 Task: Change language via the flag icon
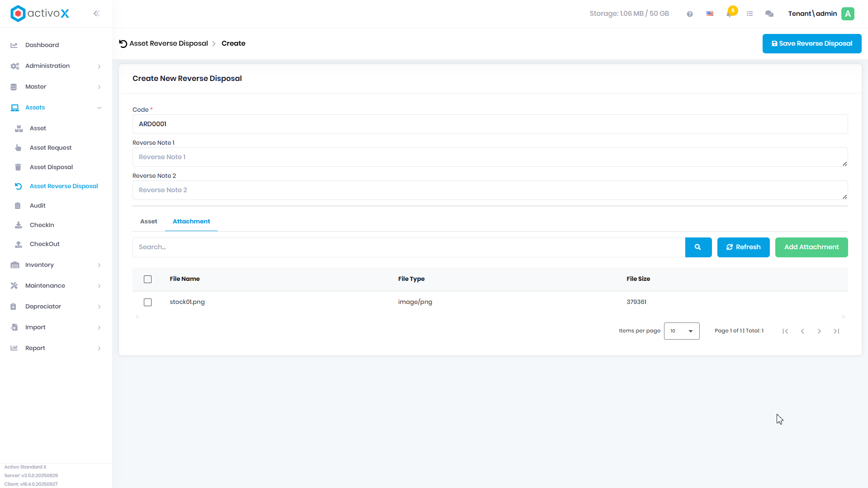pos(710,14)
